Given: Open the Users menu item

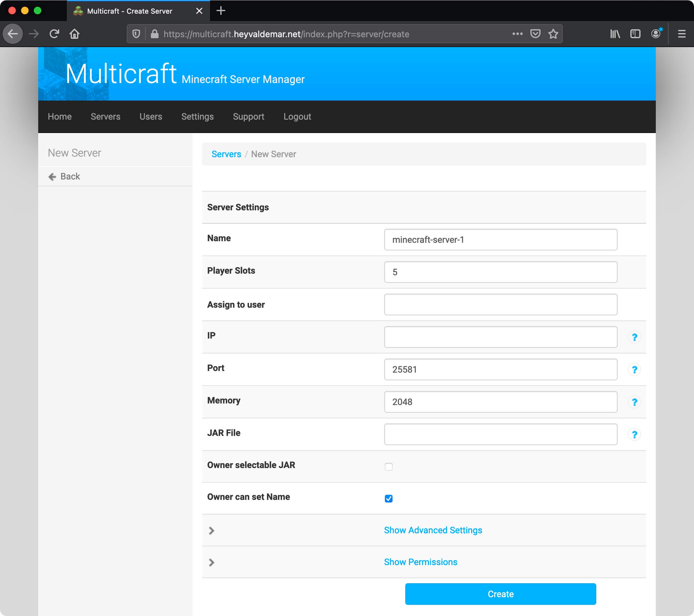Looking at the screenshot, I should 151,116.
